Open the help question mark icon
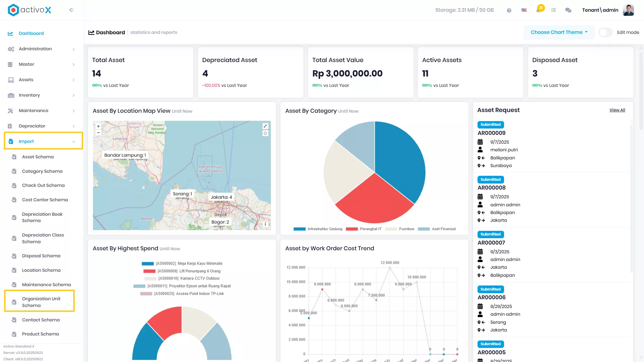Image resolution: width=644 pixels, height=362 pixels. pyautogui.click(x=509, y=10)
